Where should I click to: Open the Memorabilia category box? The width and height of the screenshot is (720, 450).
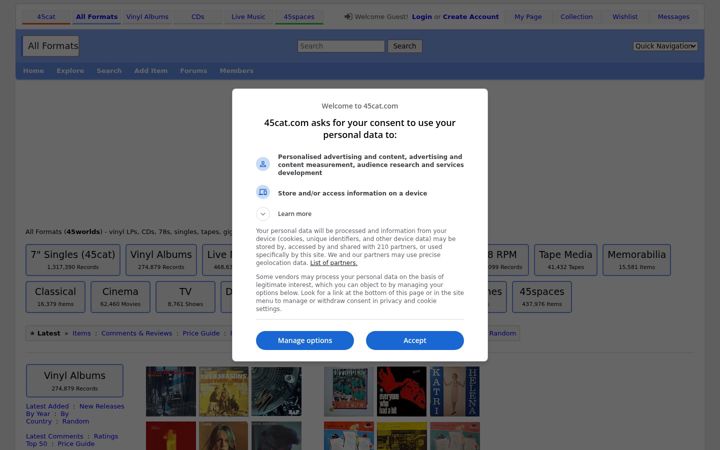tap(636, 260)
